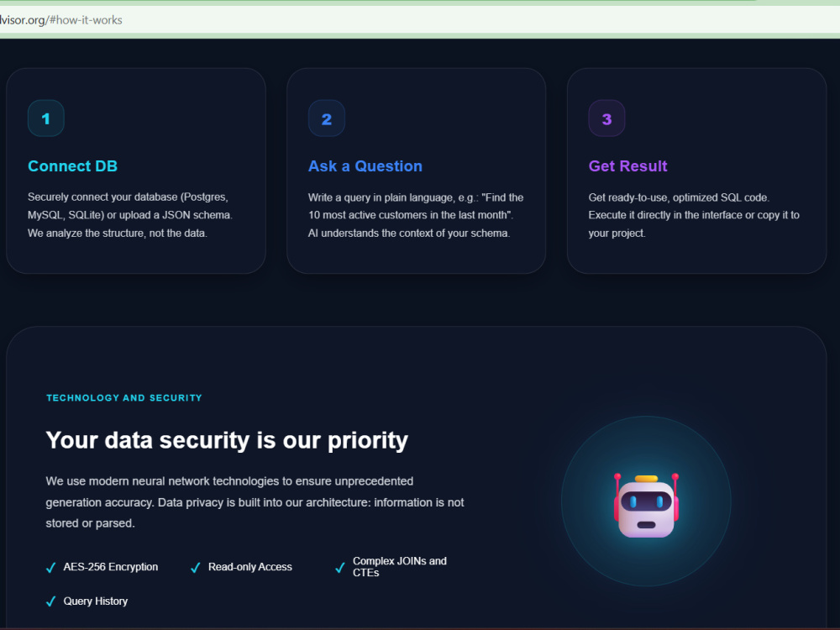This screenshot has height=630, width=840.
Task: Click the checkmark beside Read-only Access
Action: coord(196,568)
